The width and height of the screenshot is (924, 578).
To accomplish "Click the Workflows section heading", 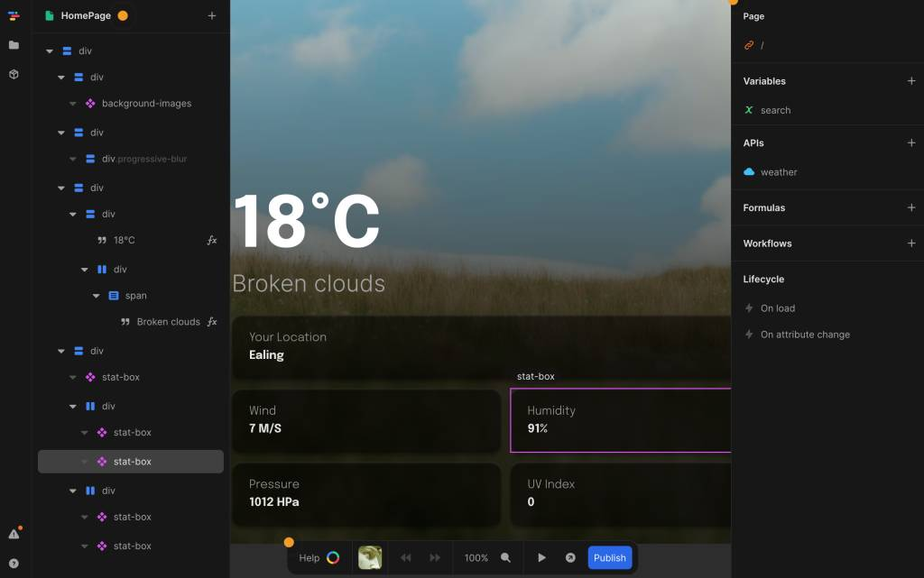I will pyautogui.click(x=767, y=243).
